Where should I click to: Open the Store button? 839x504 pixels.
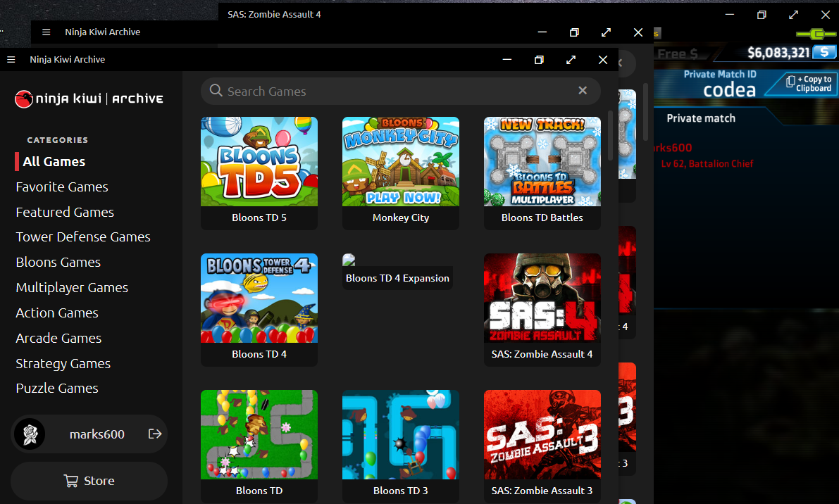pos(89,481)
